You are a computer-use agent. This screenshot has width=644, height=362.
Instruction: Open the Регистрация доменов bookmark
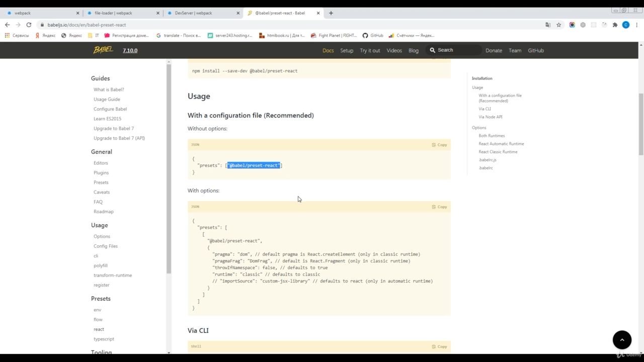127,35
